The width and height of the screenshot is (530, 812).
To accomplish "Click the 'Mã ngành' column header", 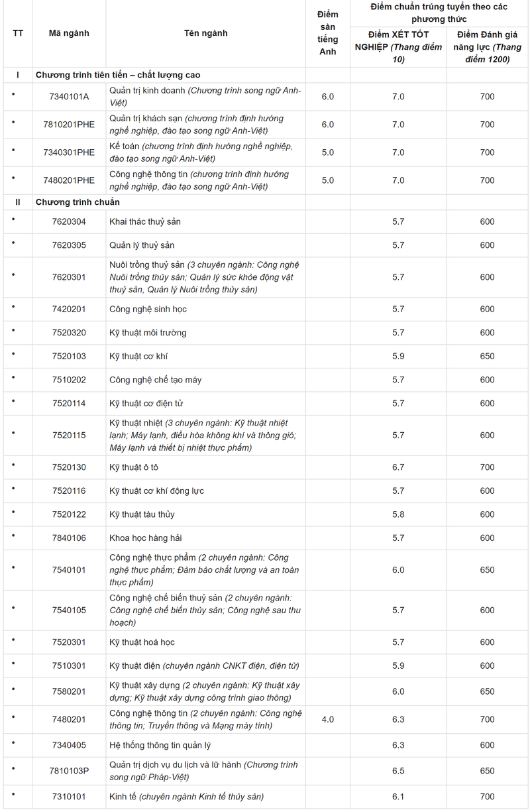I will tap(69, 33).
